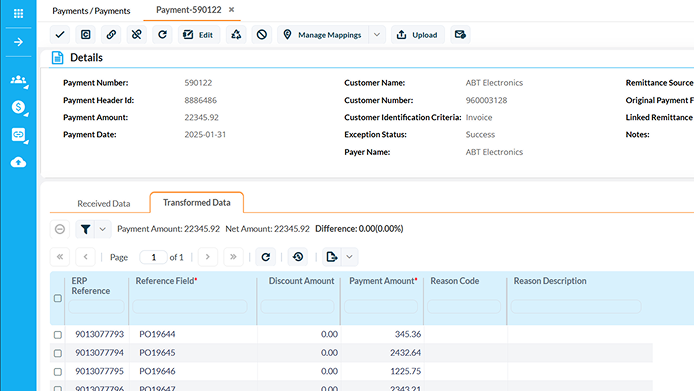694x391 pixels.
Task: Click the grid refresh icon
Action: [x=266, y=257]
